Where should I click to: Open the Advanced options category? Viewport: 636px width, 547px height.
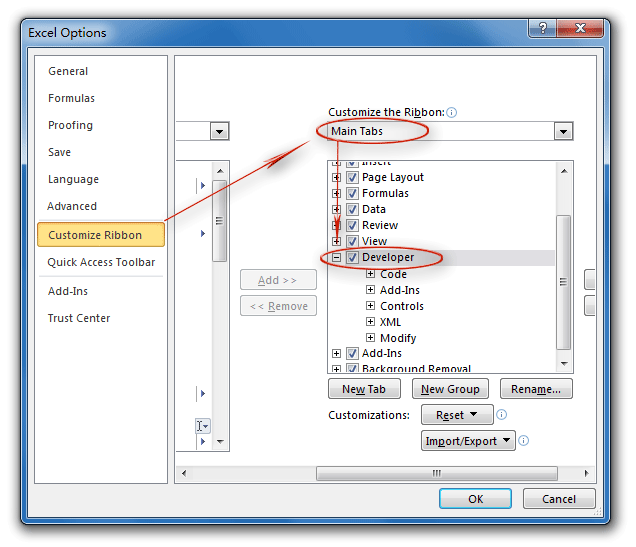(x=72, y=206)
